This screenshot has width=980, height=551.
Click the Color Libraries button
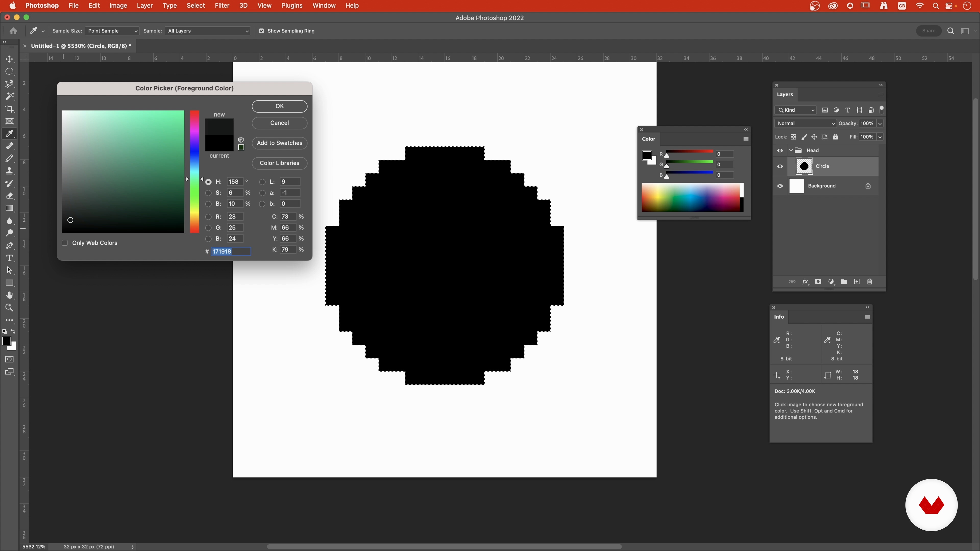click(279, 163)
